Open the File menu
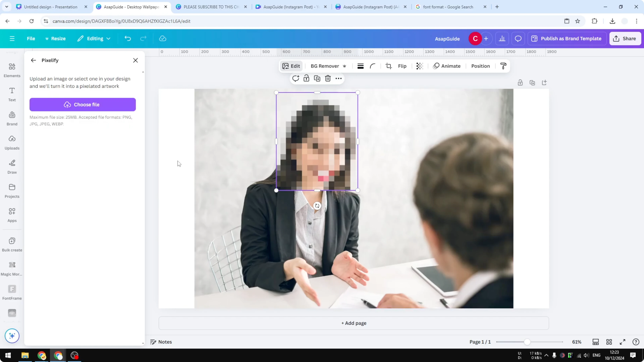The width and height of the screenshot is (644, 362). click(31, 38)
